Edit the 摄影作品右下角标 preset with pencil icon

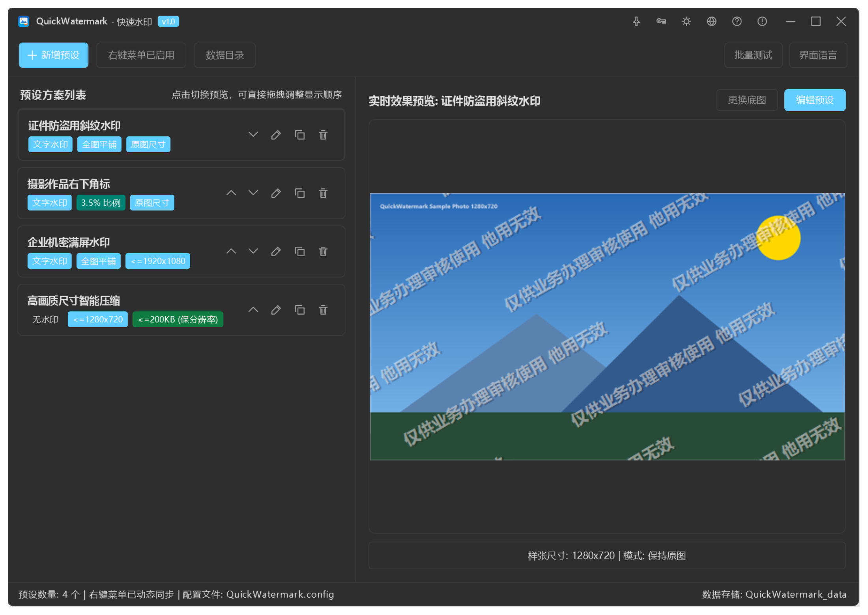(x=276, y=193)
